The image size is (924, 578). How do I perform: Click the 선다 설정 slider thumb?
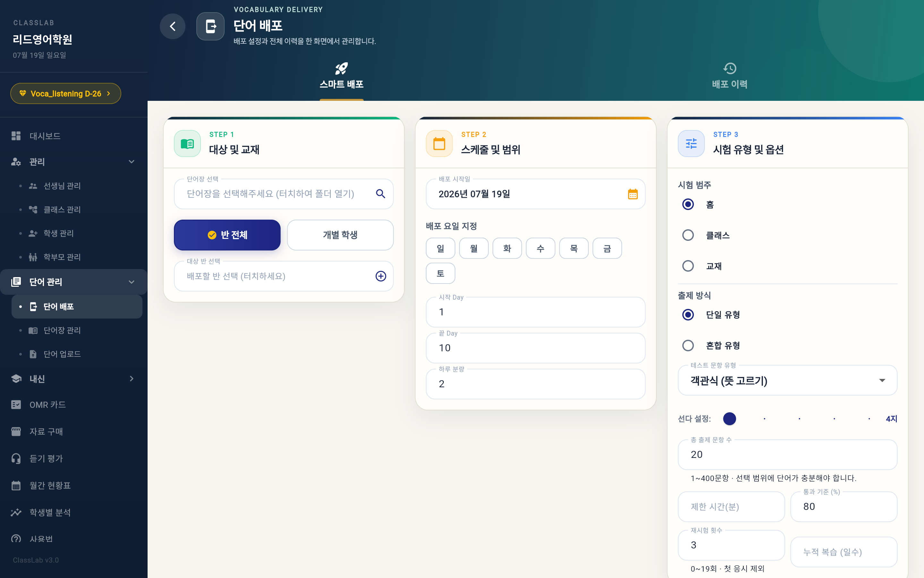[x=729, y=419]
